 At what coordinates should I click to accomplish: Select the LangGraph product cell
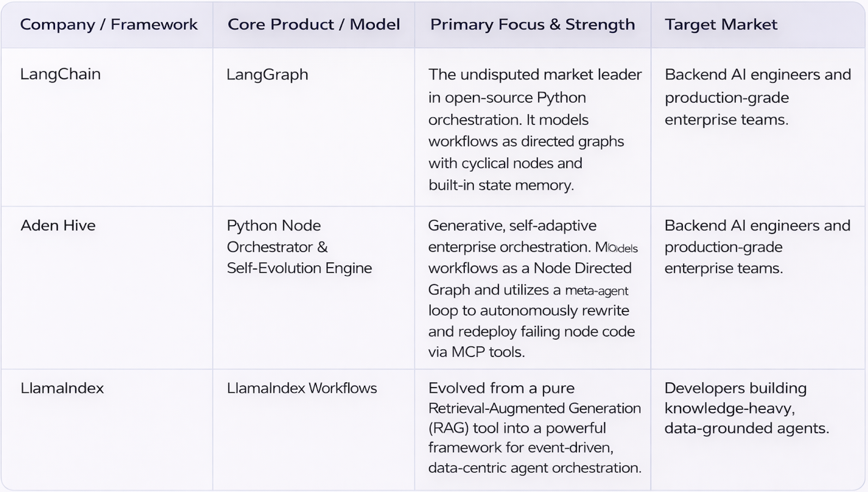(x=267, y=74)
